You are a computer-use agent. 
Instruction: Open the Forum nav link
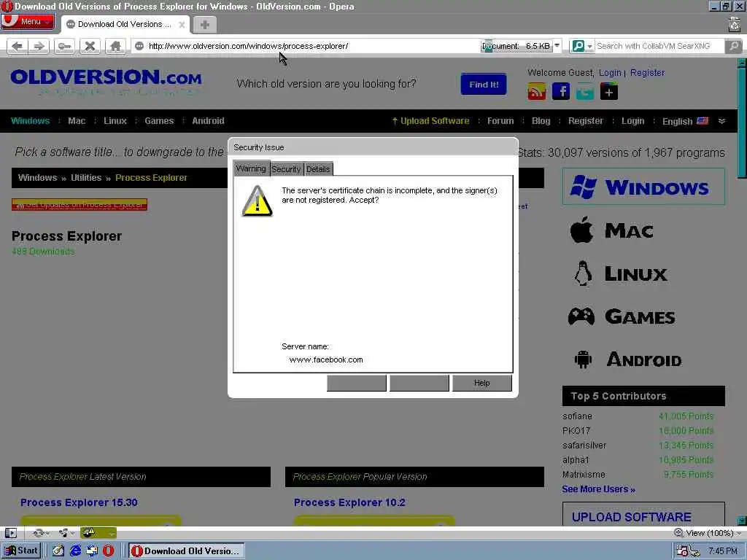coord(500,121)
